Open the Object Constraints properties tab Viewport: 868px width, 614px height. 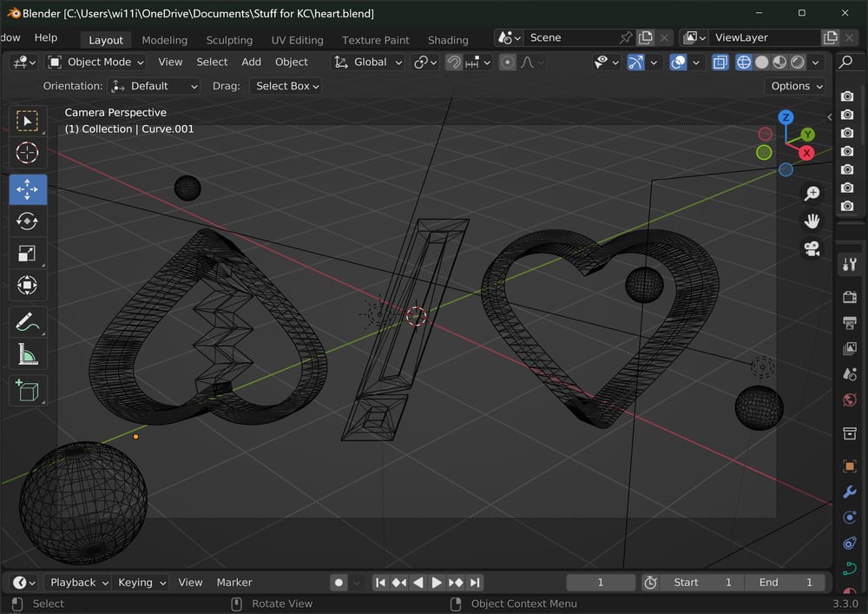(x=850, y=543)
